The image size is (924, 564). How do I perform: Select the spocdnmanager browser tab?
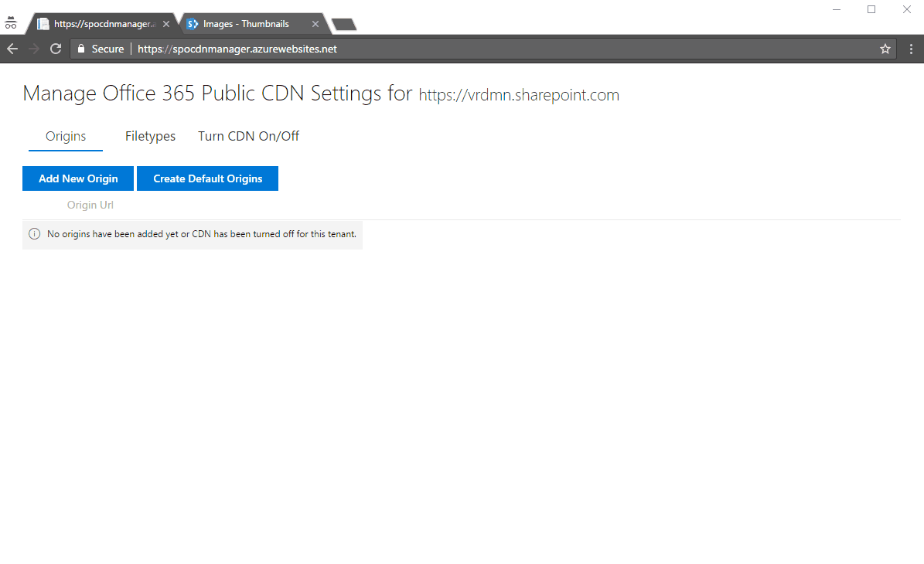tap(103, 24)
